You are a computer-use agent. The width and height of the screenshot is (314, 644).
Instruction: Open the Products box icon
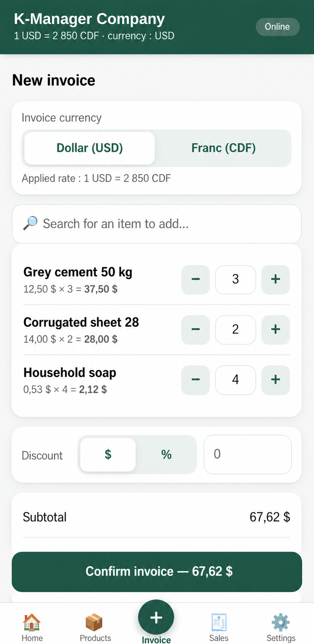click(x=94, y=622)
